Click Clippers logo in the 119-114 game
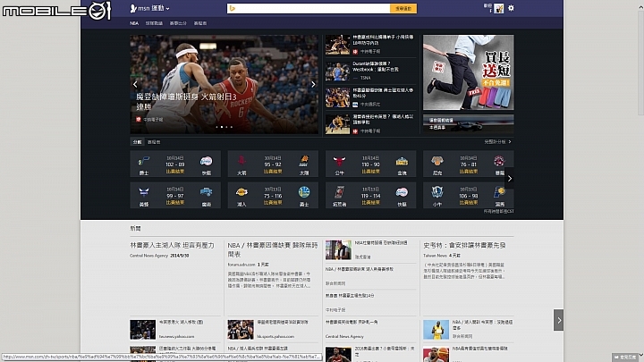 click(x=402, y=192)
